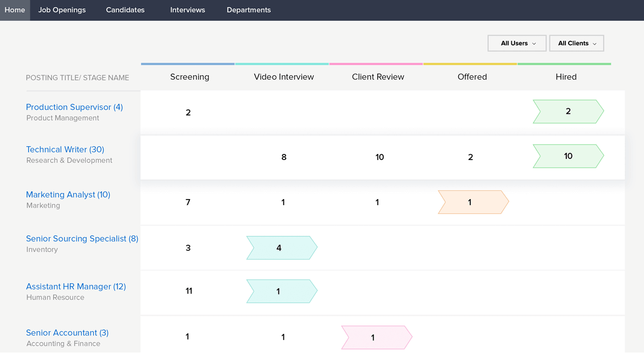The height and width of the screenshot is (358, 644).
Task: Click the Screening column header
Action: (190, 77)
